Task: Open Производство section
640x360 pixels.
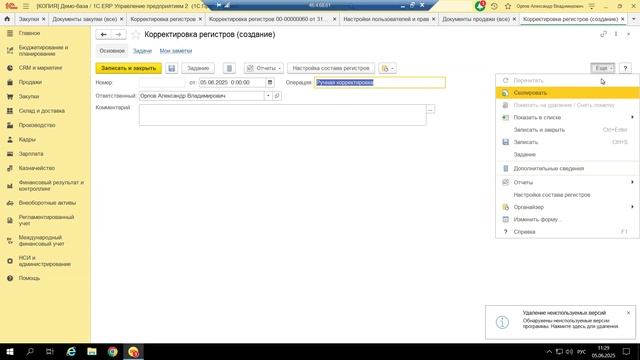Action: (x=37, y=125)
